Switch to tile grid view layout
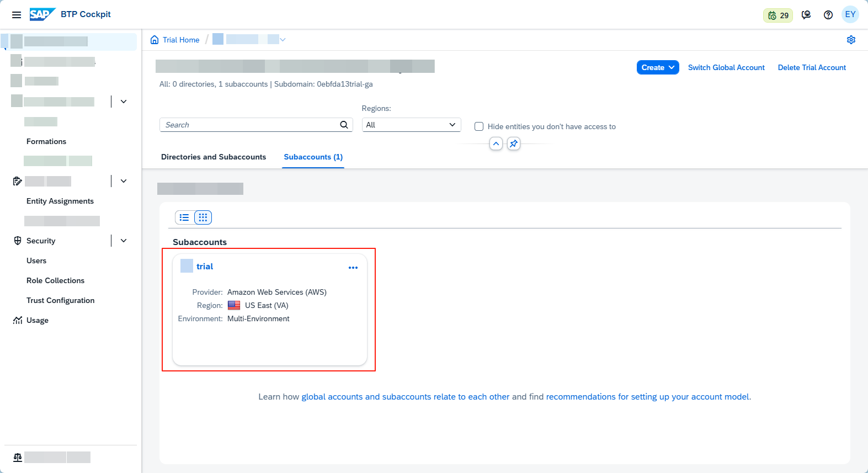This screenshot has height=473, width=868. (203, 217)
